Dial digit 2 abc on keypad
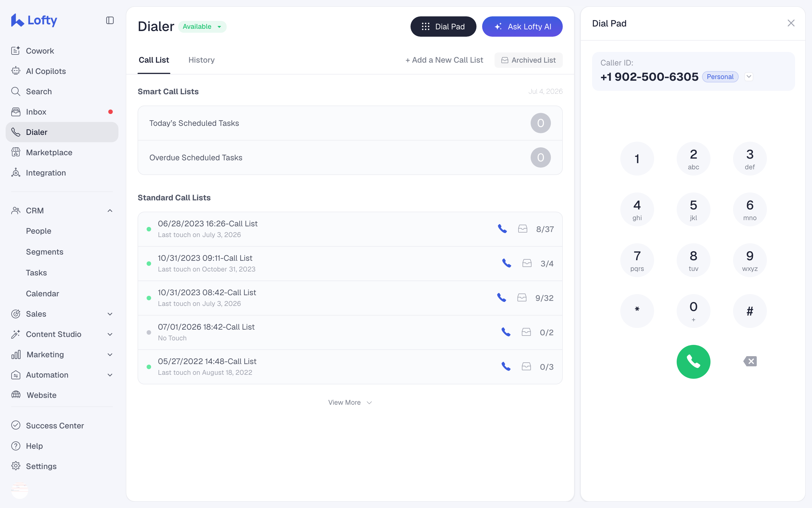The height and width of the screenshot is (508, 812). tap(693, 159)
